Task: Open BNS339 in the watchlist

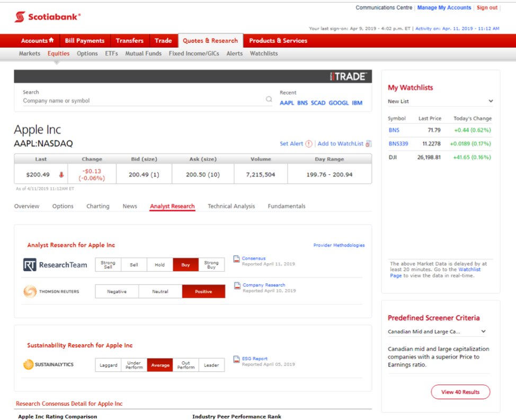Action: click(x=398, y=144)
